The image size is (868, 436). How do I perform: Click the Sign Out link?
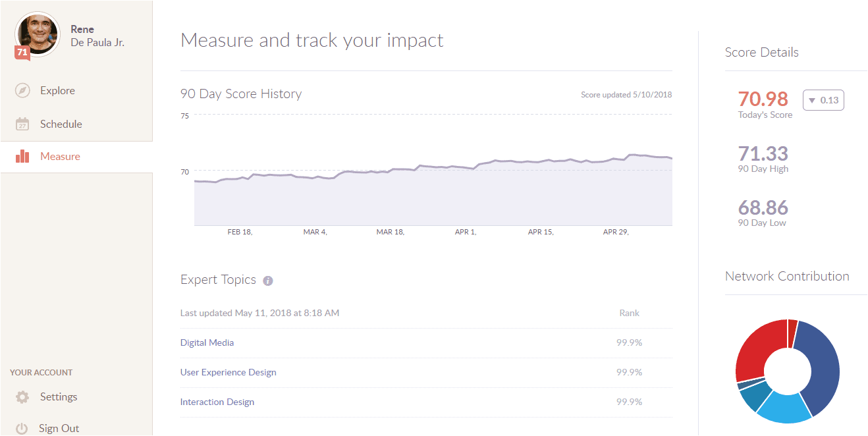[x=59, y=428]
